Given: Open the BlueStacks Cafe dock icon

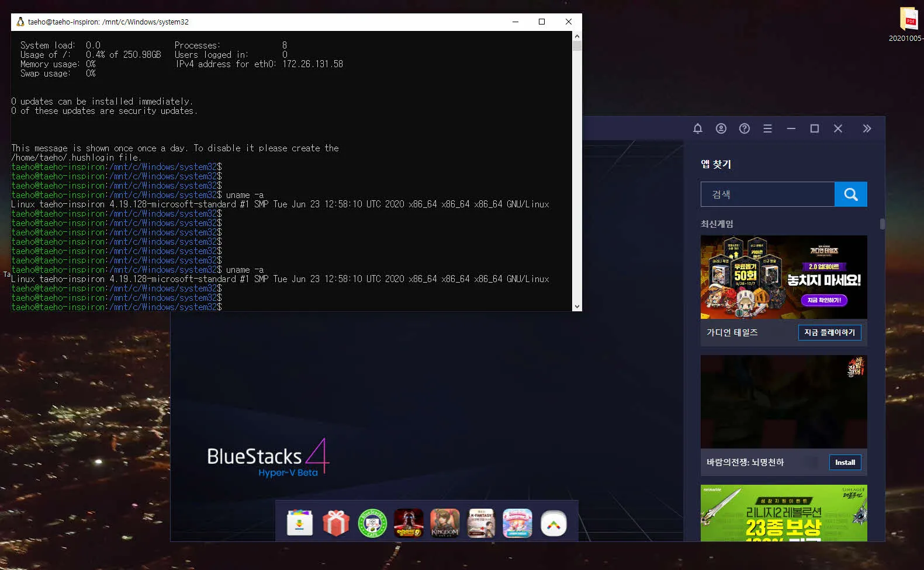Looking at the screenshot, I should 372,523.
